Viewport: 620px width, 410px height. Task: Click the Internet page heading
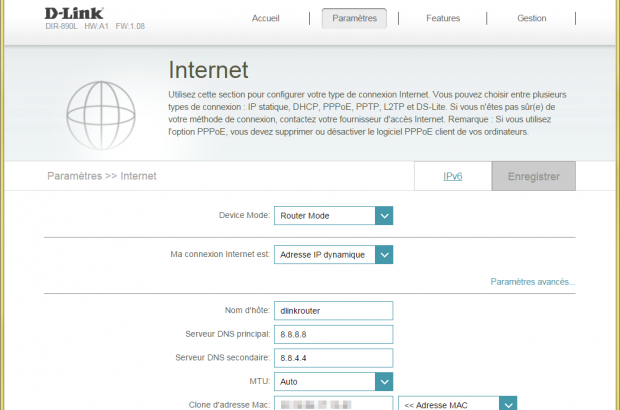tap(208, 70)
